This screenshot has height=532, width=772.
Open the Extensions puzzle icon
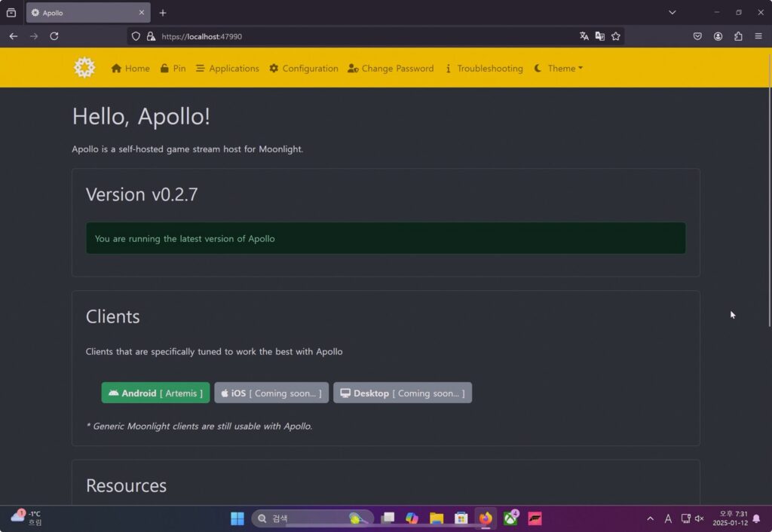pyautogui.click(x=738, y=36)
